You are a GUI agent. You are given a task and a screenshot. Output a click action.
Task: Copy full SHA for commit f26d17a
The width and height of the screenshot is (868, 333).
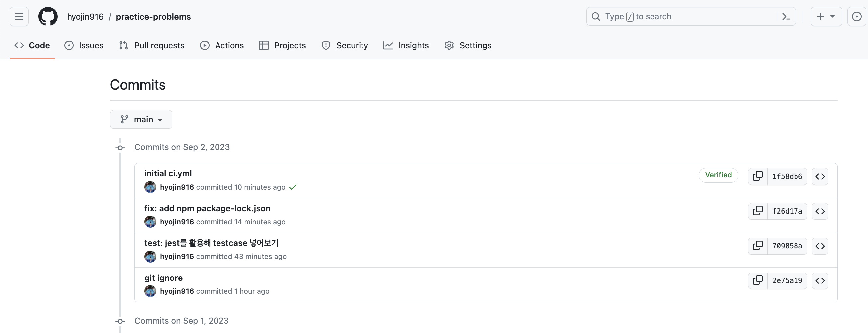point(758,211)
